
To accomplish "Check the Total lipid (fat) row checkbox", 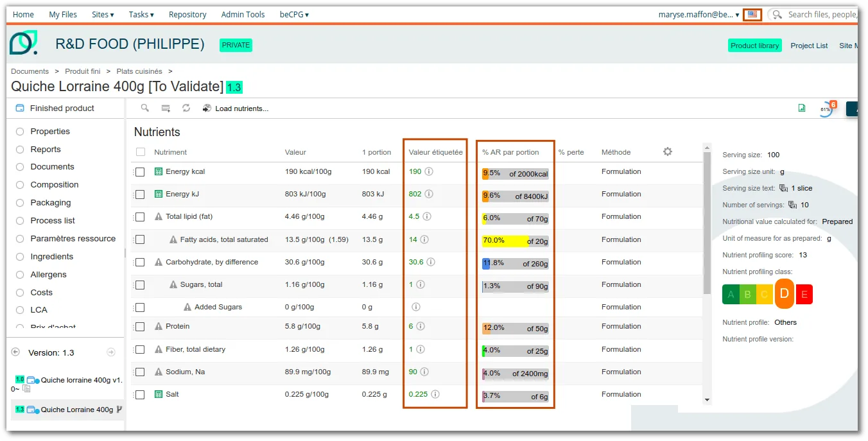I will tap(140, 217).
